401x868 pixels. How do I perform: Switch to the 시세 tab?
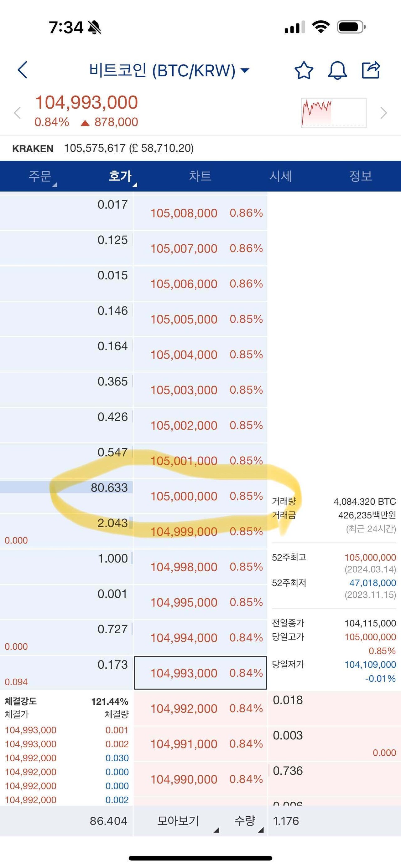point(281,176)
